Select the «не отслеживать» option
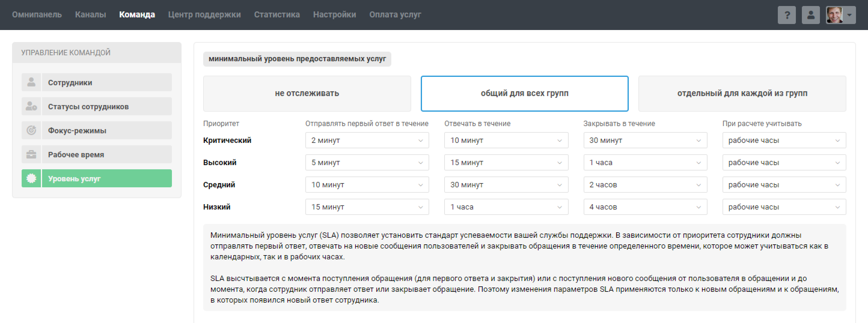 307,94
